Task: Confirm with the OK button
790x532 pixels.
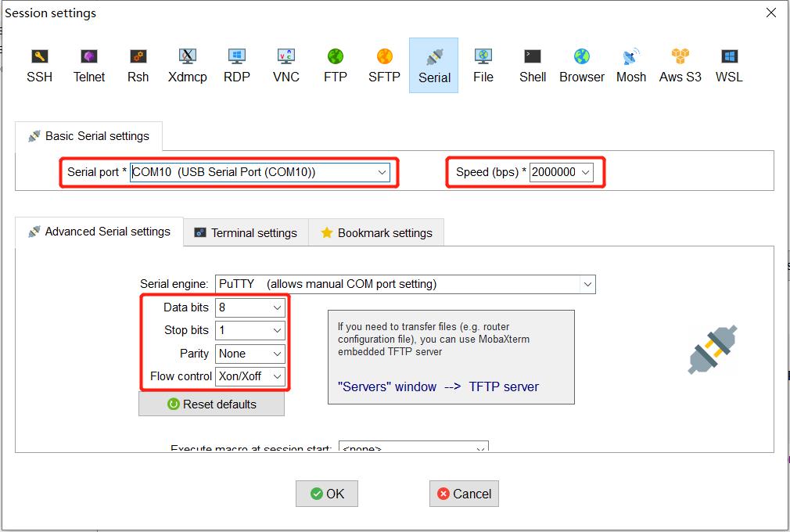Action: pyautogui.click(x=327, y=494)
